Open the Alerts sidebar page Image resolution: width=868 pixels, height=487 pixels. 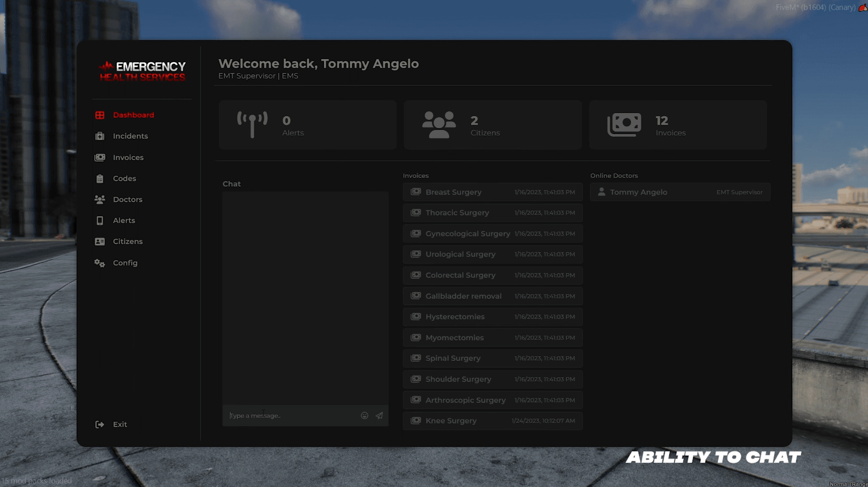[x=124, y=220]
